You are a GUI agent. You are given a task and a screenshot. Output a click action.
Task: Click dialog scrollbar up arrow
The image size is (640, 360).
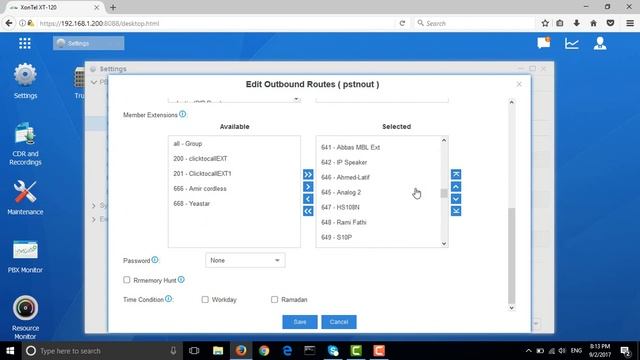pyautogui.click(x=511, y=102)
